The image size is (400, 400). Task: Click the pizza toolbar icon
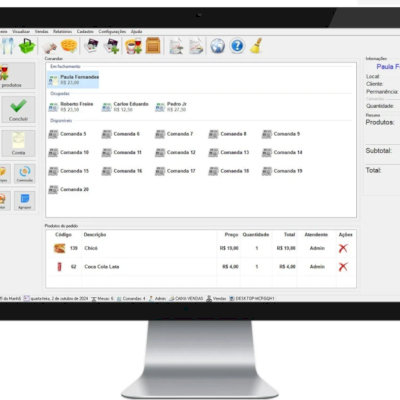[x=69, y=46]
